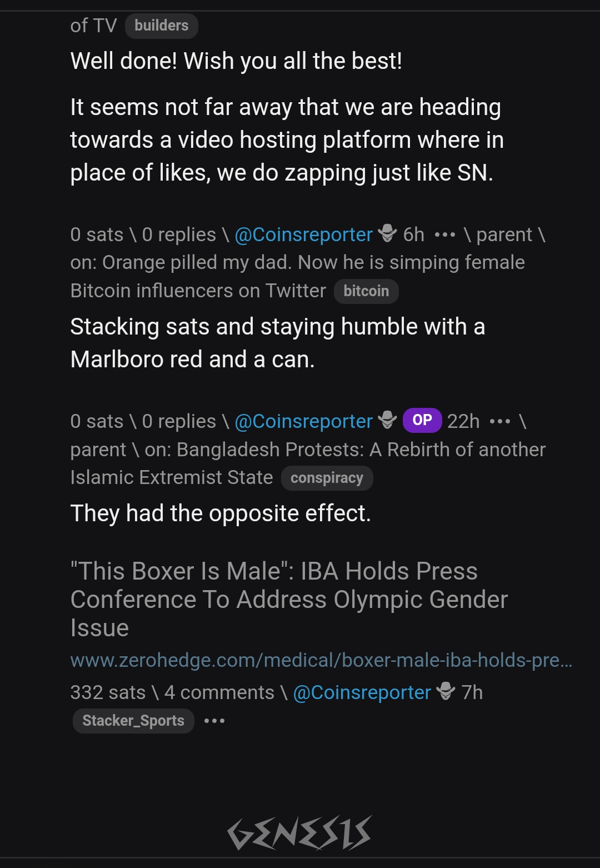Click the GENESIS footer logo
Viewport: 600px width, 868px height.
point(299,832)
